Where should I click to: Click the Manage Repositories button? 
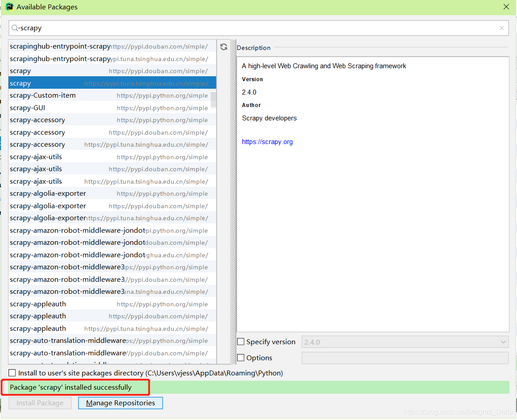coord(120,403)
